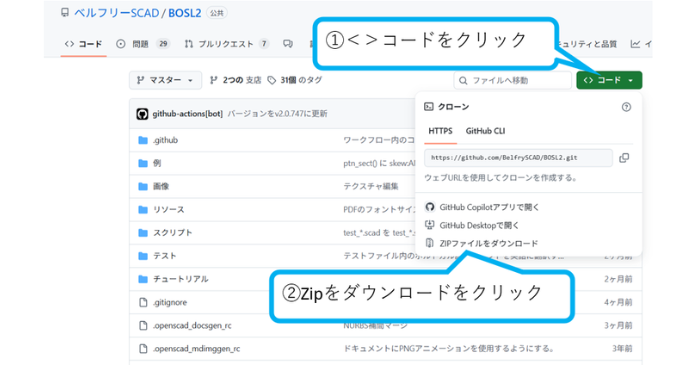The width and height of the screenshot is (698, 365).
Task: Open the .openscad_docsgen_rc file
Action: pos(192,325)
